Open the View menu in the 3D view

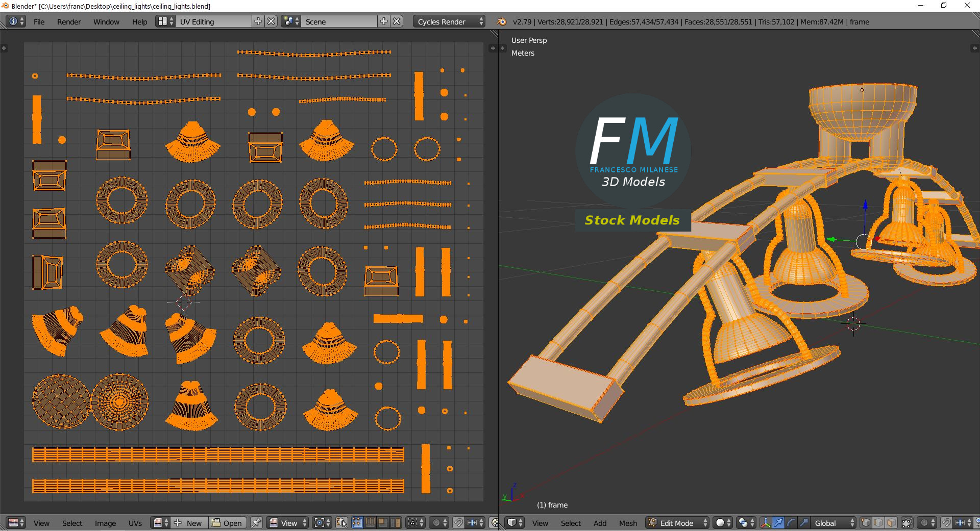(540, 523)
